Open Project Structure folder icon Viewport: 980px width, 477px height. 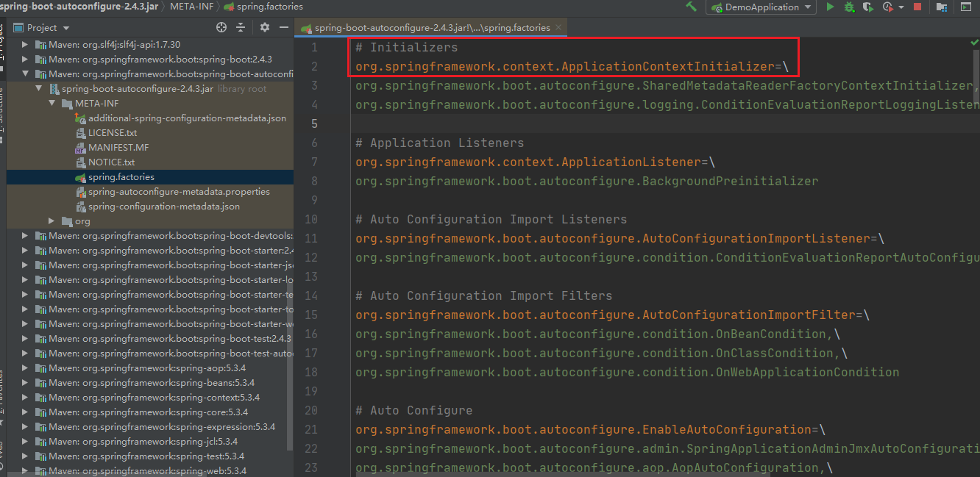coord(941,7)
